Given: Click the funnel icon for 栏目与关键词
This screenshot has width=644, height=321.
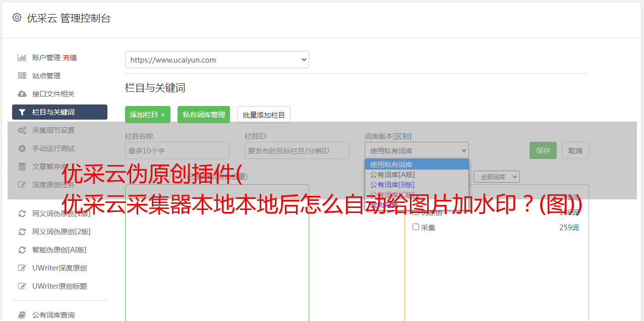Looking at the screenshot, I should coord(22,112).
